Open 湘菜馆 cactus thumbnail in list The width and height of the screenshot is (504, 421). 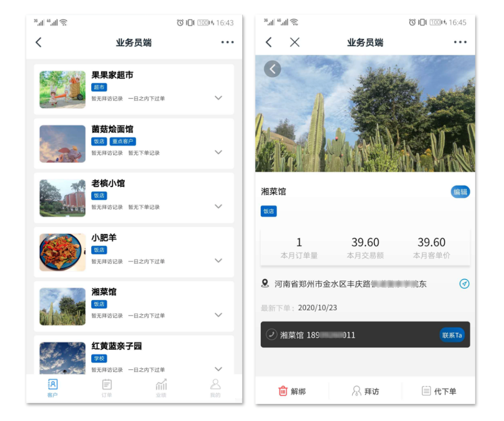[x=63, y=307]
